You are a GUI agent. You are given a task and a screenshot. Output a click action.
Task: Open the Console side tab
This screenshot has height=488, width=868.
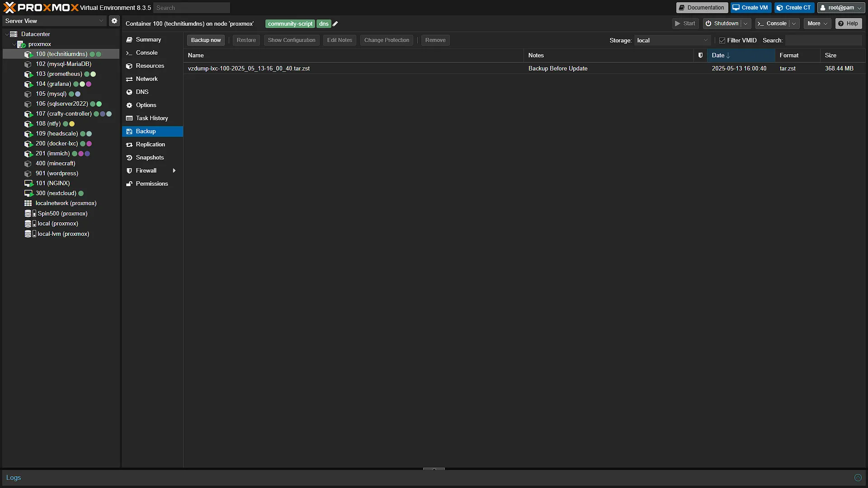click(152, 53)
